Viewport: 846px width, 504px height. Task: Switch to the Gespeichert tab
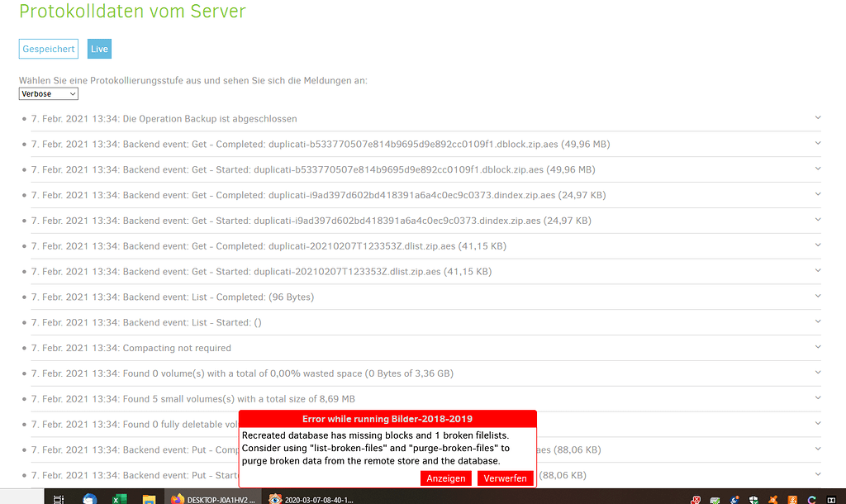coord(48,49)
